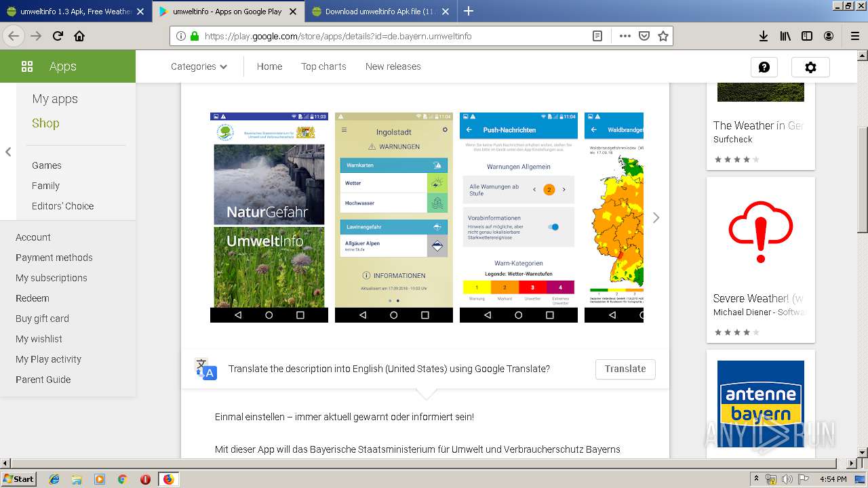Open New releases
The image size is (868, 488).
tap(393, 66)
